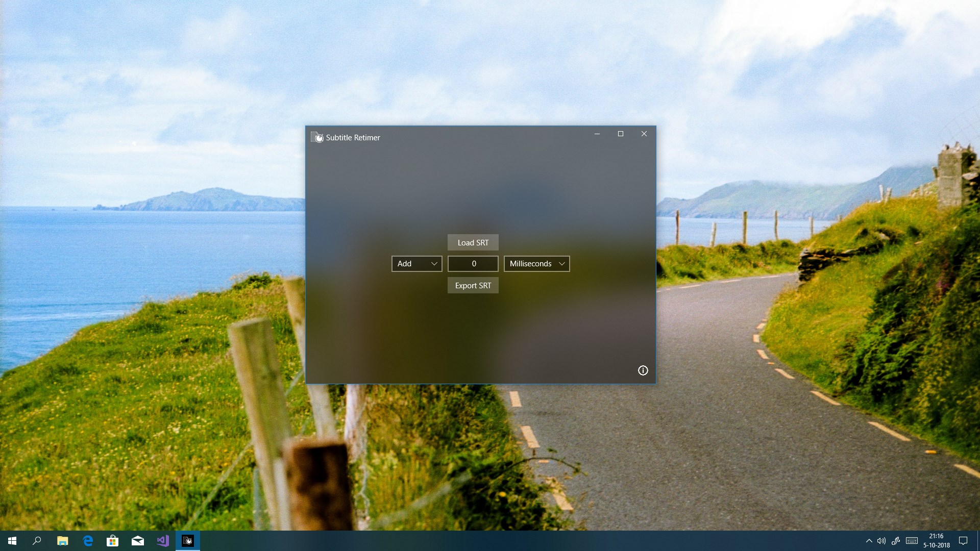Viewport: 980px width, 551px height.
Task: Open Visual Studio from the taskbar
Action: [163, 541]
